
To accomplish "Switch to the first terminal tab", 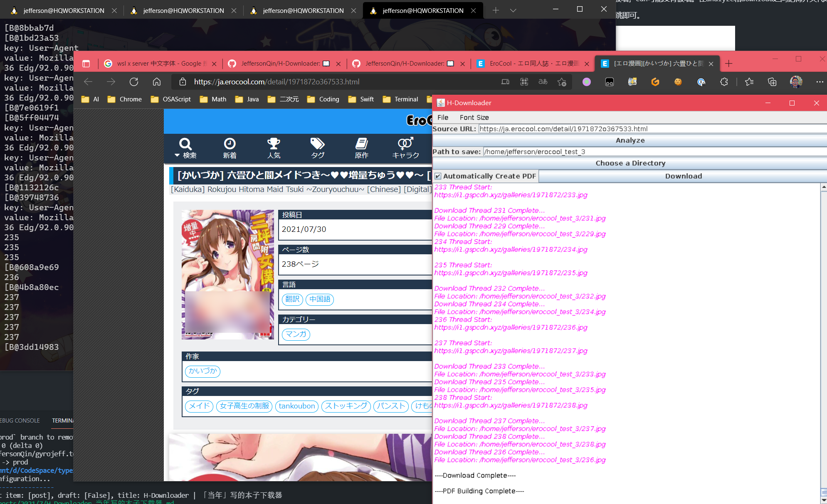I will click(64, 10).
